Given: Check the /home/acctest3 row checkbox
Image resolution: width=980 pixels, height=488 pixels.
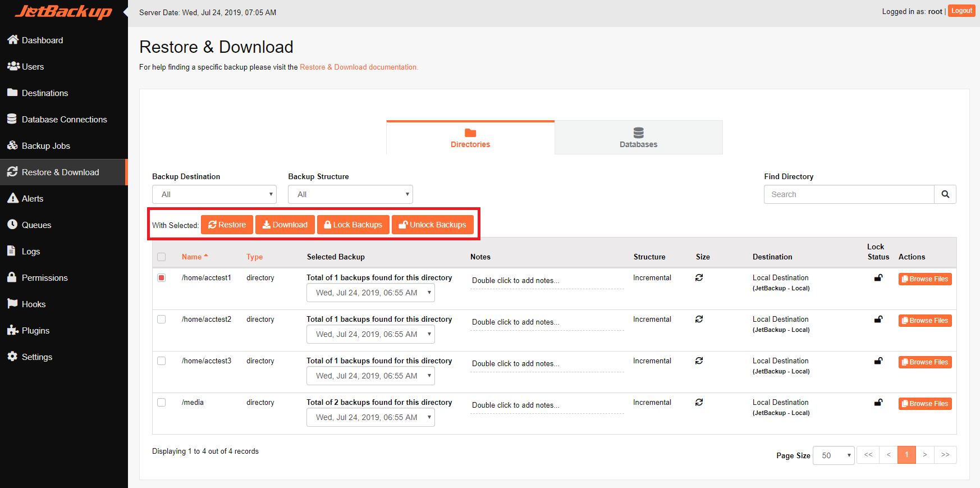Looking at the screenshot, I should click(x=162, y=361).
